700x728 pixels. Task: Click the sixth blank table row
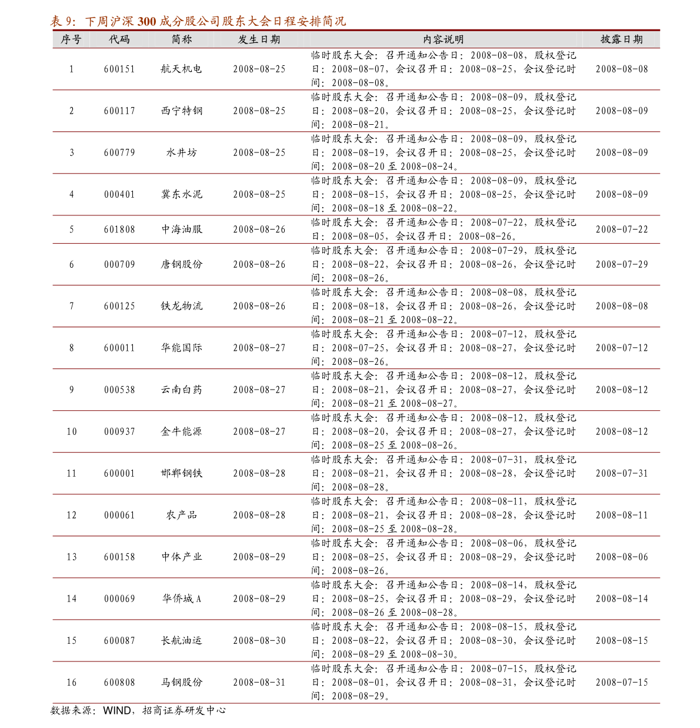coord(356,265)
